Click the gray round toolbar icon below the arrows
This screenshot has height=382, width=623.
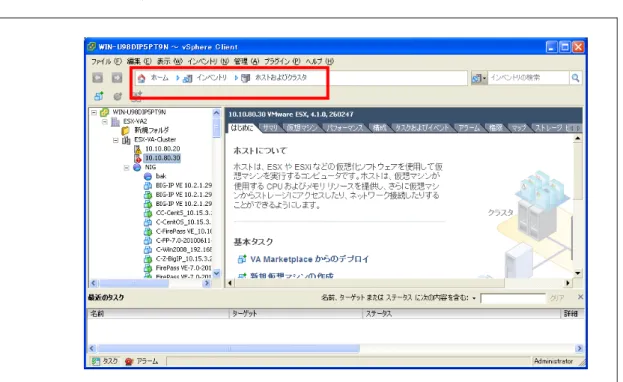pos(118,96)
